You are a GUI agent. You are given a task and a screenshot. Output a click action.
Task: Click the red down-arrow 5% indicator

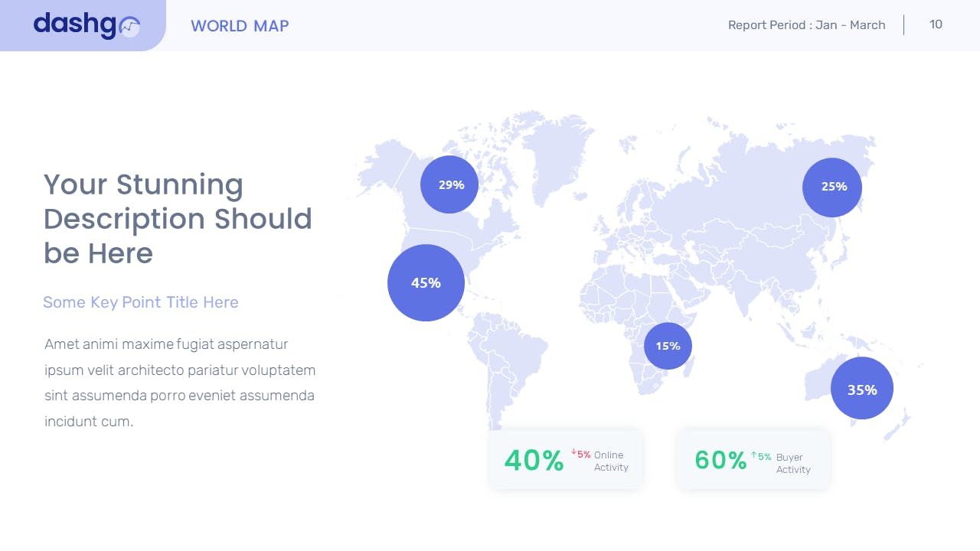click(580, 454)
